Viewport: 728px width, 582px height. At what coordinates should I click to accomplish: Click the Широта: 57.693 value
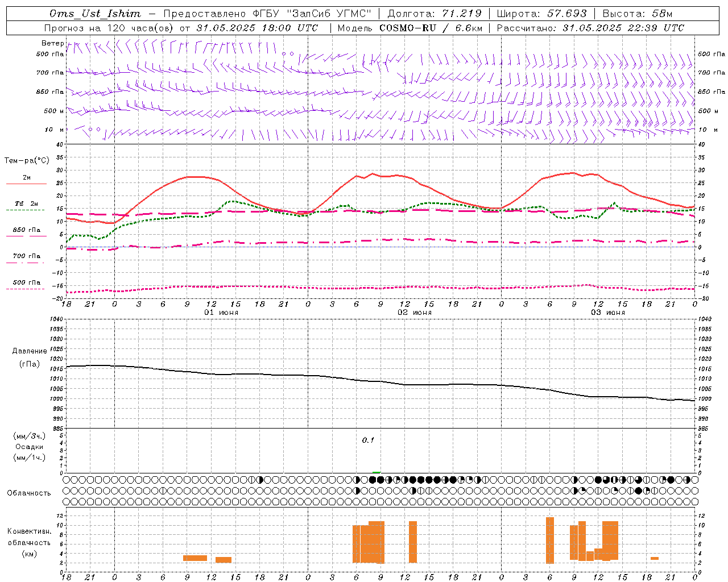point(541,14)
